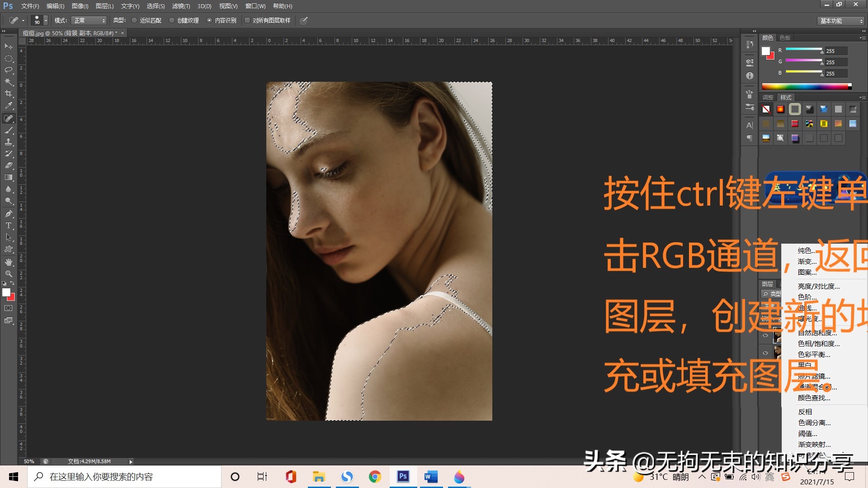The width and height of the screenshot is (868, 488).
Task: Hide the top layer using its eye toggle
Action: pyautogui.click(x=765, y=335)
